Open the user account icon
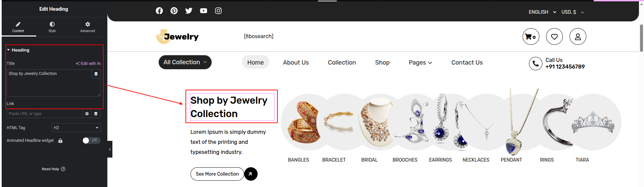This screenshot has width=644, height=187. pos(578,36)
